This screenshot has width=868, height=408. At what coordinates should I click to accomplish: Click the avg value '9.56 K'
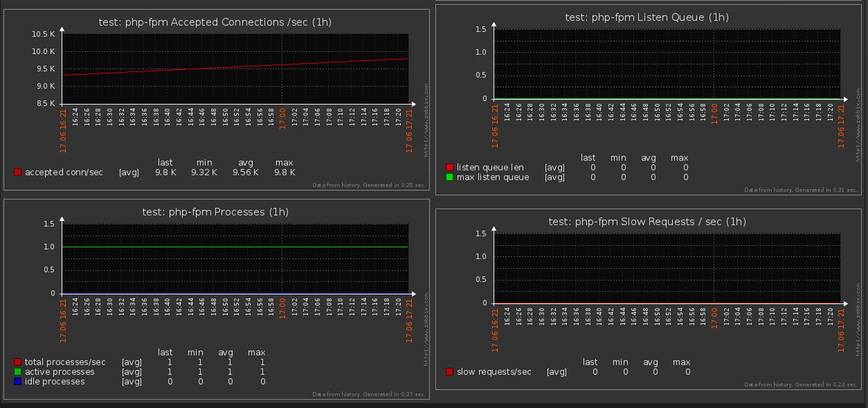[245, 172]
